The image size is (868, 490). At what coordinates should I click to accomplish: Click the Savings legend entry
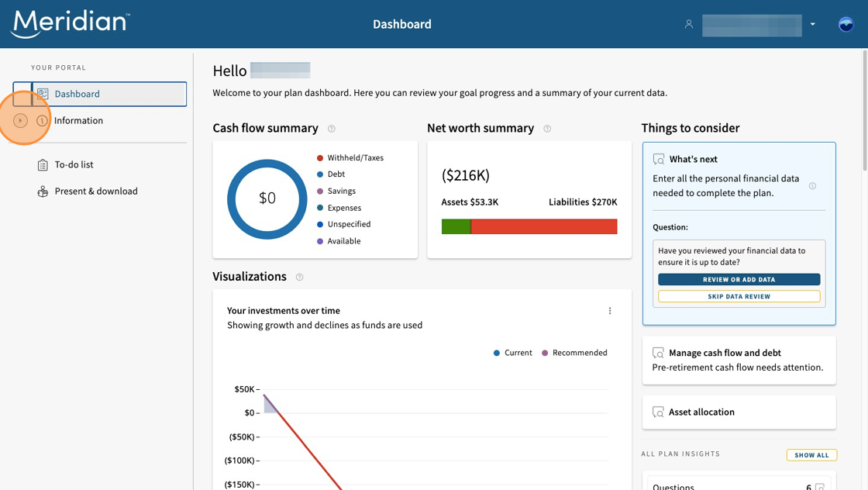coord(336,191)
